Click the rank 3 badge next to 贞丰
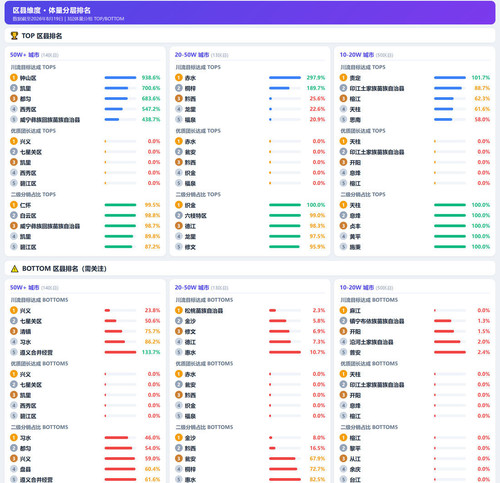This screenshot has height=483, width=500. [x=343, y=226]
